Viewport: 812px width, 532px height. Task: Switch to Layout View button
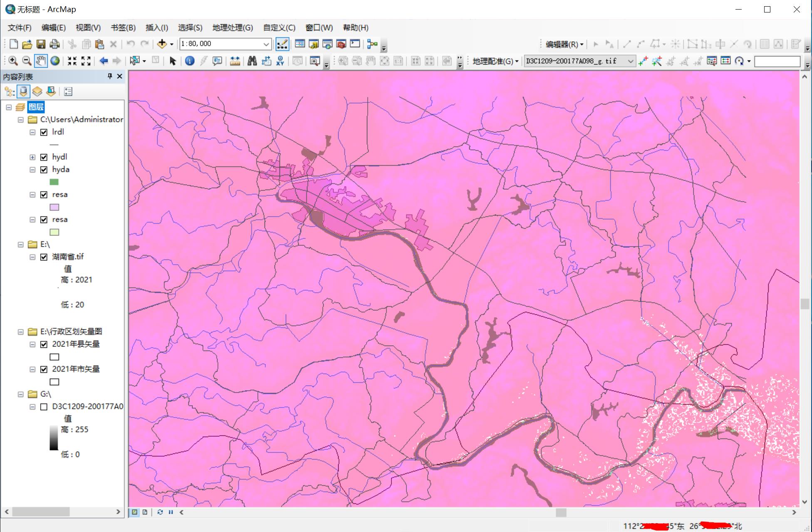coord(145,512)
